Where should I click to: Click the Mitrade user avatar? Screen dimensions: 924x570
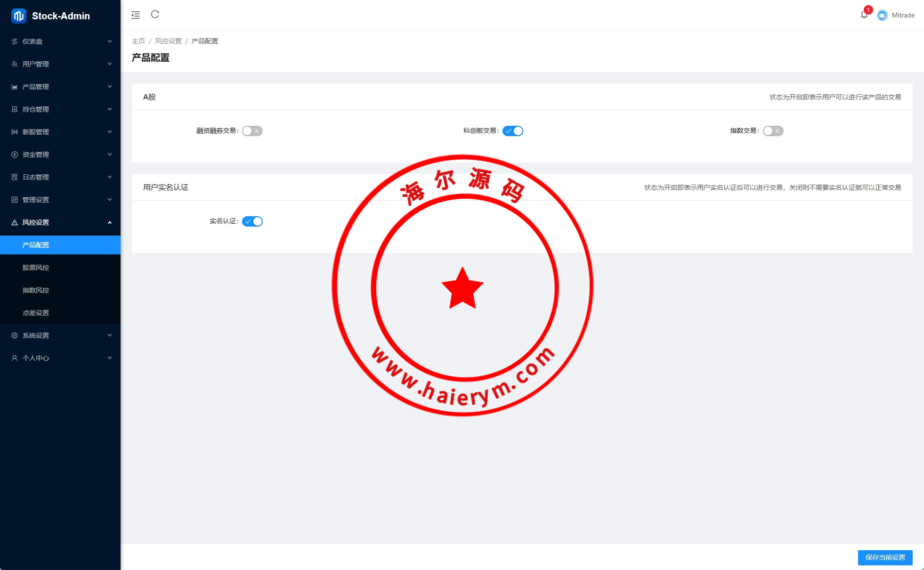[882, 15]
